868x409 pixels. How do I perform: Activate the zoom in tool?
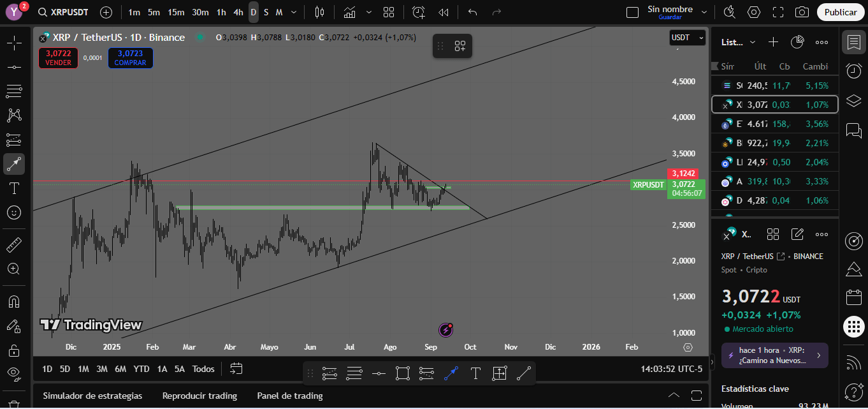pyautogui.click(x=14, y=269)
